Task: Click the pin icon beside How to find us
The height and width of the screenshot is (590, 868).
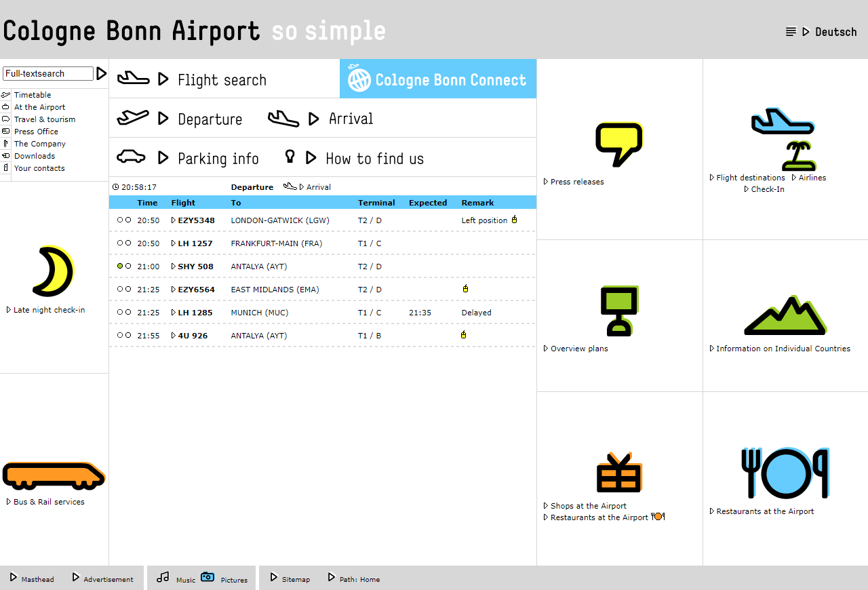Action: tap(290, 156)
